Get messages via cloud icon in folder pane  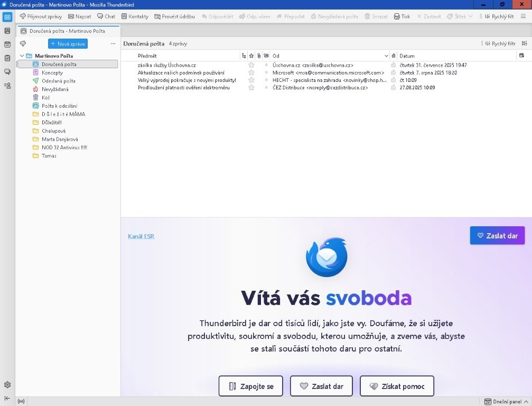pos(23,43)
